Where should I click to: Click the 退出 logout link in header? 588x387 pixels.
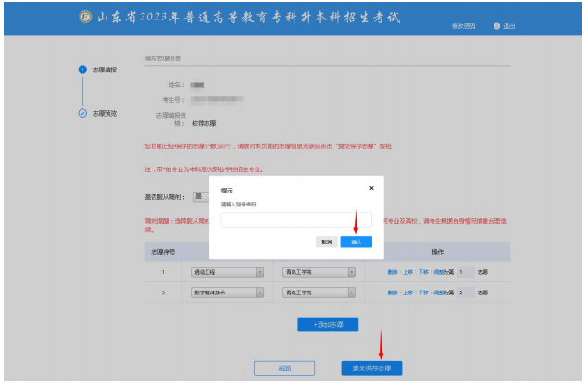pos(509,26)
